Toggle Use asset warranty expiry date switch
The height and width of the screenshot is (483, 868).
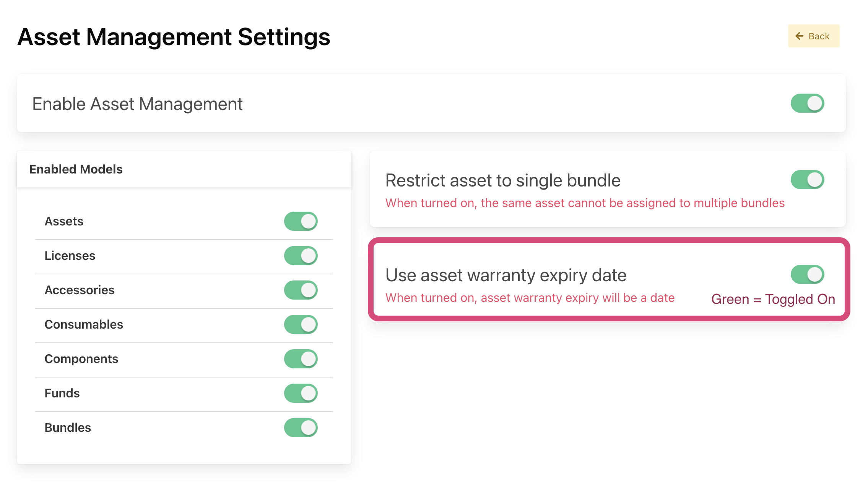807,274
